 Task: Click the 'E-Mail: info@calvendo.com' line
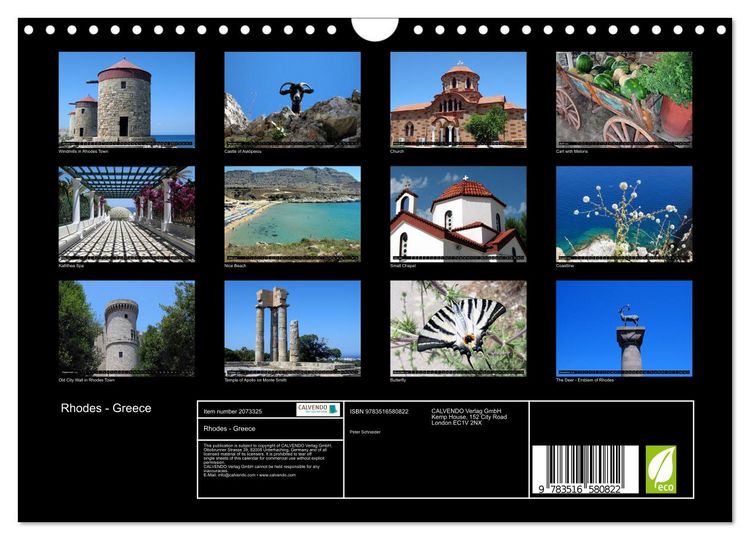250,475
